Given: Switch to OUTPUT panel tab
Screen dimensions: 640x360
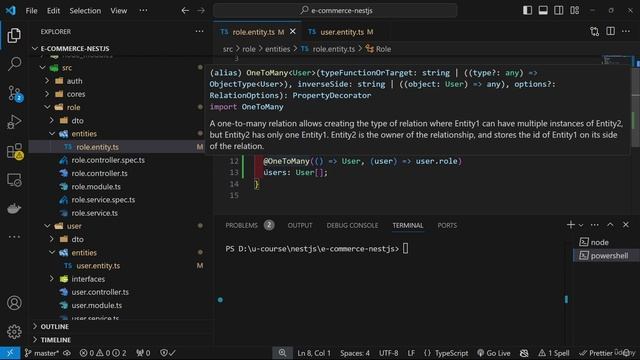Looking at the screenshot, I should tap(300, 225).
